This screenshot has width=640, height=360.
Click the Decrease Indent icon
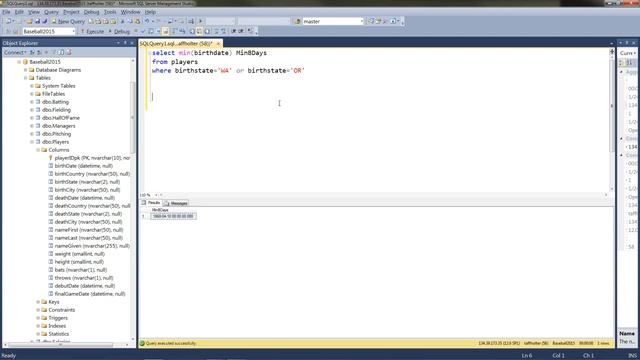(233, 31)
